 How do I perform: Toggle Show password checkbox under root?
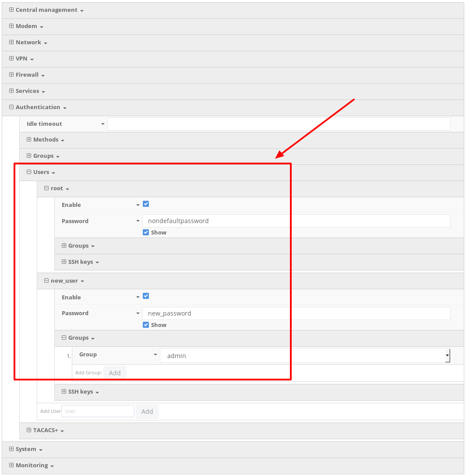(x=146, y=232)
